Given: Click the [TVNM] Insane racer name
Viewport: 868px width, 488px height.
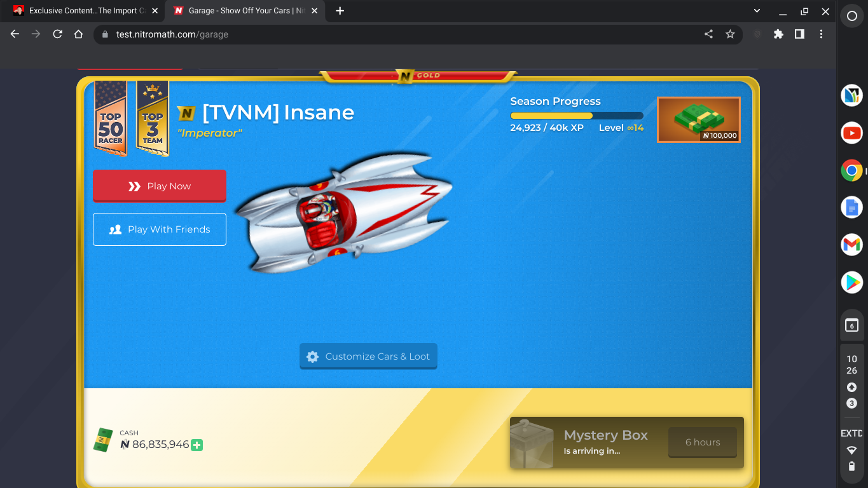Looking at the screenshot, I should 278,112.
